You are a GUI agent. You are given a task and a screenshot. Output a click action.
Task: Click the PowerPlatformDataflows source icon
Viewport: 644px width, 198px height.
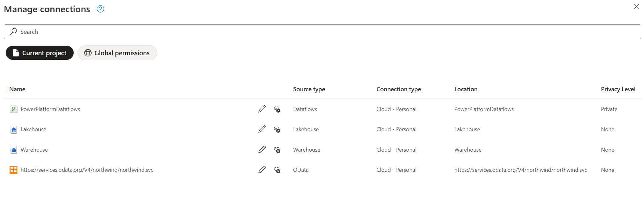[13, 109]
